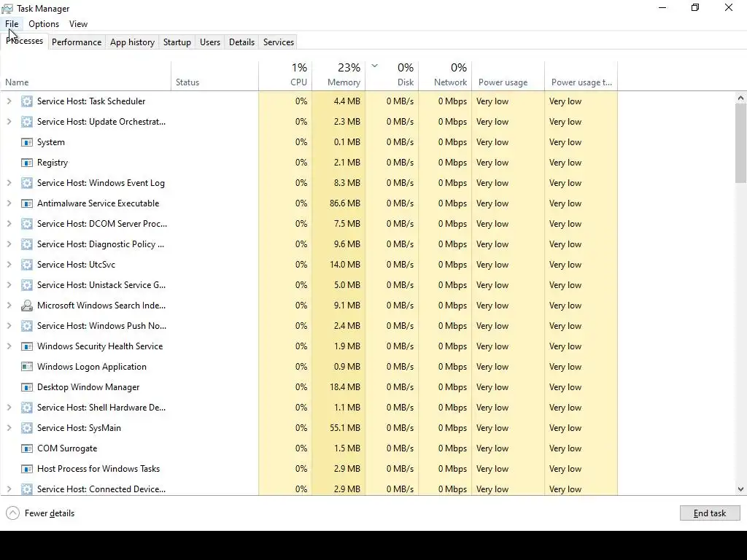Click the COM Surrogate process icon
The width and height of the screenshot is (747, 560).
pyautogui.click(x=27, y=448)
